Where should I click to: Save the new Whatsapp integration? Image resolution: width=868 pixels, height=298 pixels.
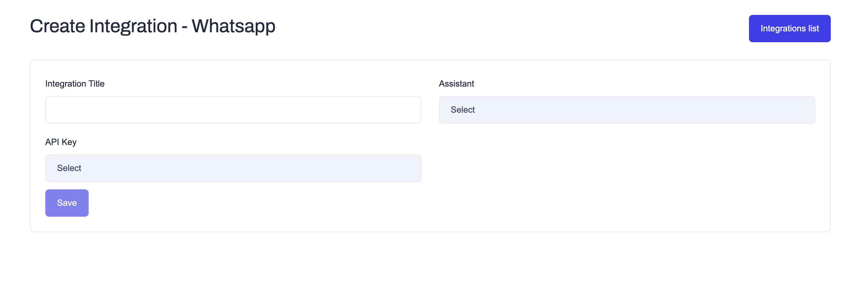click(67, 203)
